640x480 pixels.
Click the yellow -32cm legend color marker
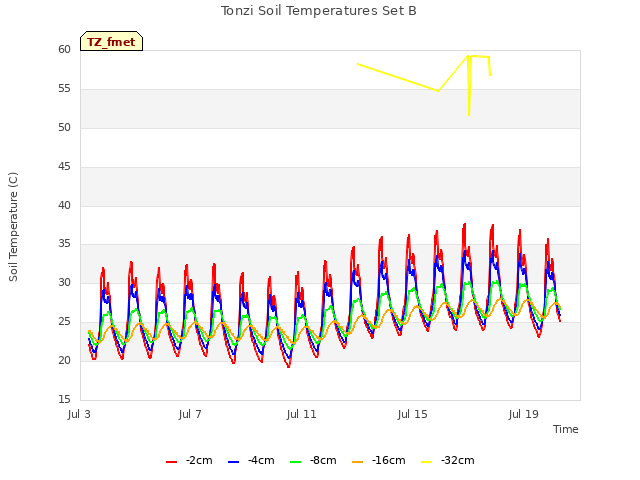point(427,462)
